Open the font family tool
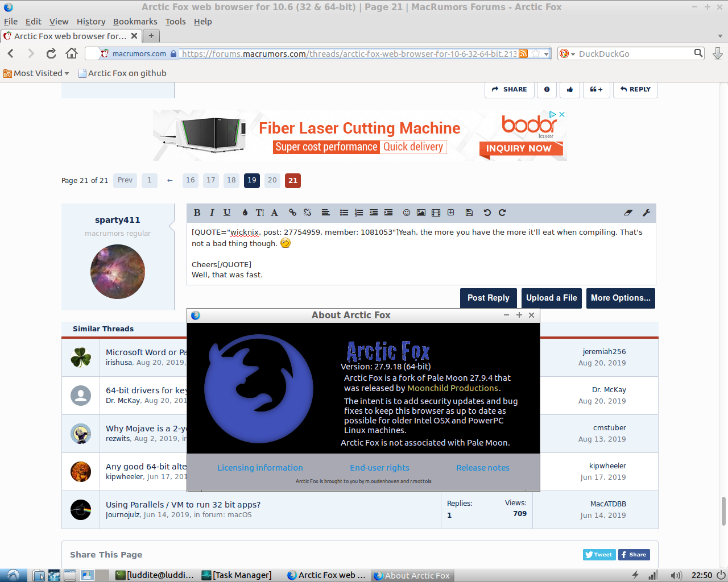 coord(274,213)
